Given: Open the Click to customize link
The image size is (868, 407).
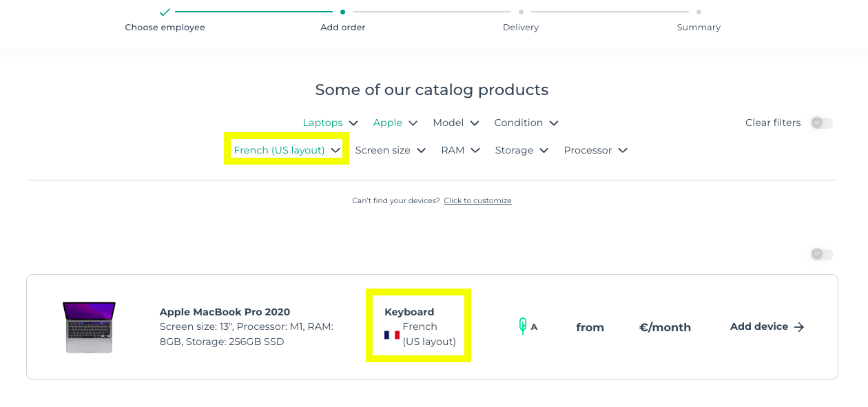Looking at the screenshot, I should (x=477, y=201).
